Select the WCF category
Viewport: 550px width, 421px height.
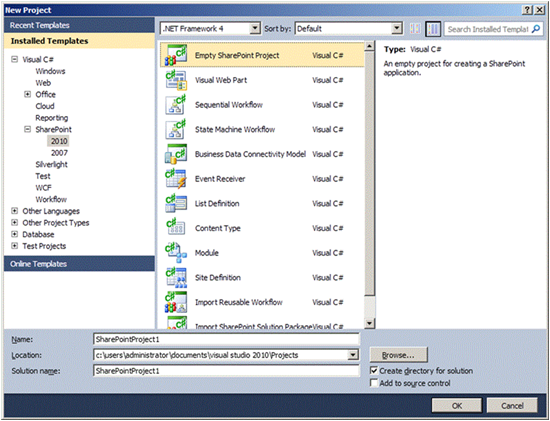click(43, 188)
